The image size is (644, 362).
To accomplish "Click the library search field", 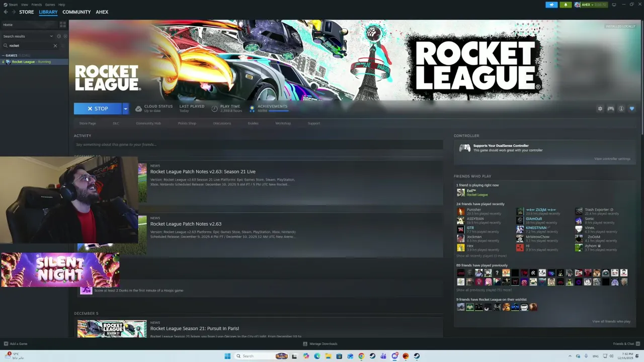I will point(30,46).
